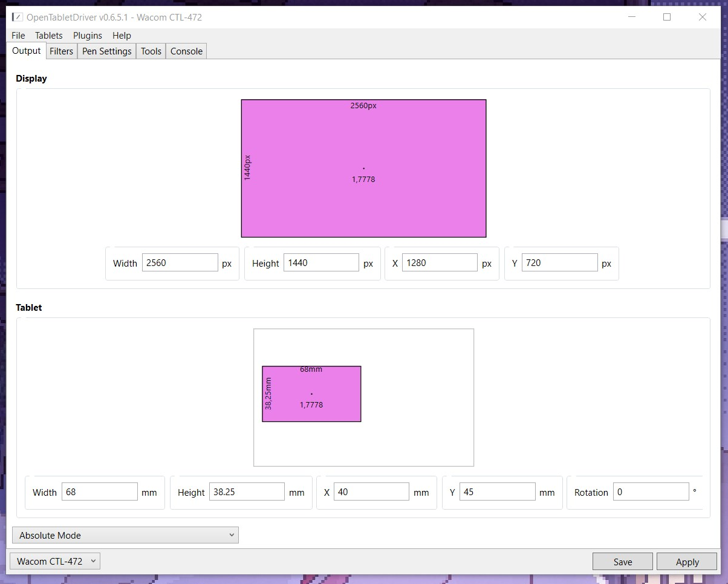Open the Plugins menu

88,36
